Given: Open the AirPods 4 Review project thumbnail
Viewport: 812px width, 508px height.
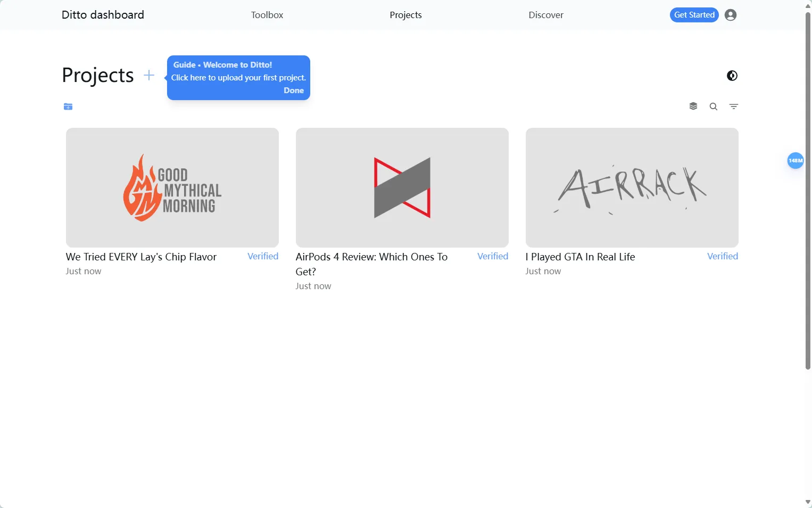Looking at the screenshot, I should coord(402,187).
